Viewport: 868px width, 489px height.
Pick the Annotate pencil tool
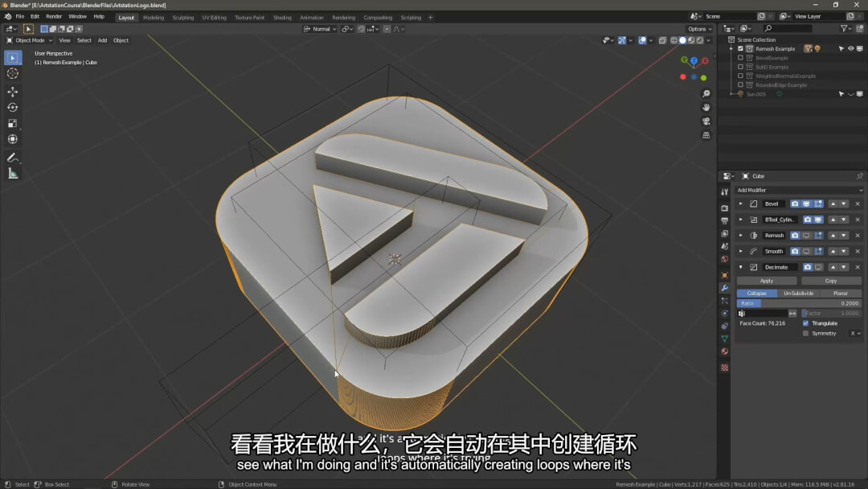pyautogui.click(x=13, y=158)
